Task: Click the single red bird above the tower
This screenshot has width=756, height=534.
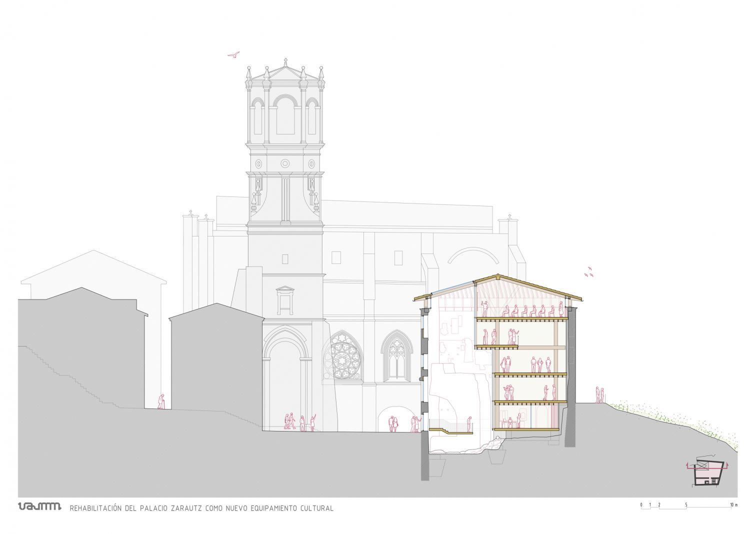Action: (234, 54)
